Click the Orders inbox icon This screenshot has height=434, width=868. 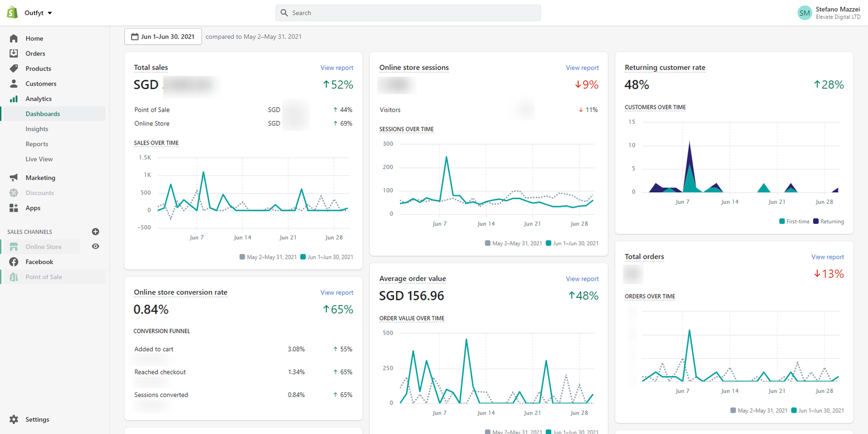(x=14, y=53)
